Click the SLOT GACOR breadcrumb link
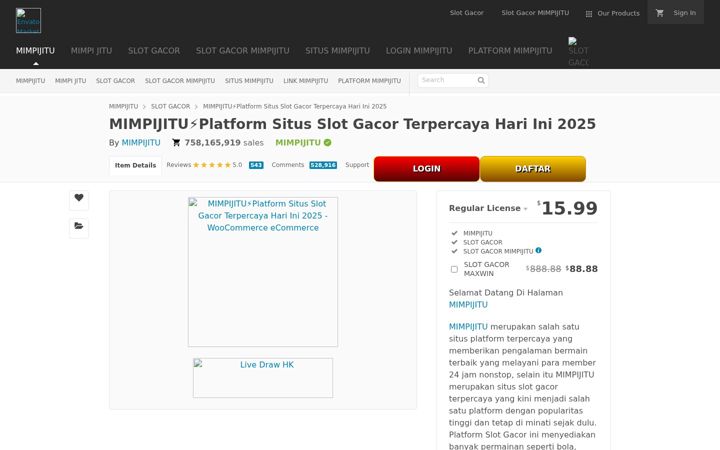 tap(170, 107)
